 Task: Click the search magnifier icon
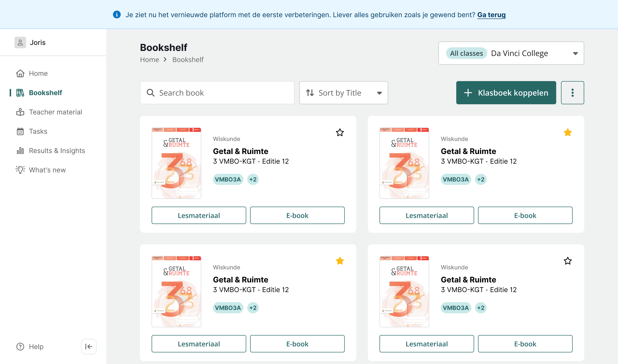click(150, 93)
